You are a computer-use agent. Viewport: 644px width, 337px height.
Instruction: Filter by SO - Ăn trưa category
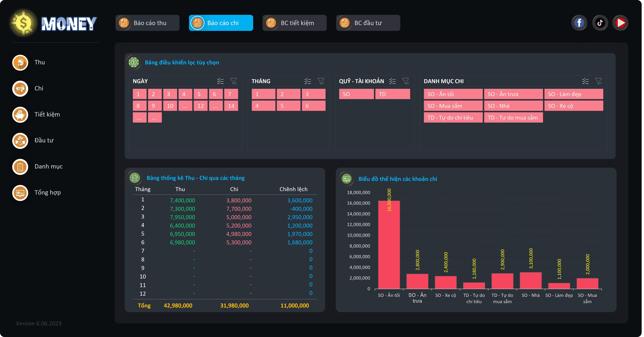coord(513,94)
